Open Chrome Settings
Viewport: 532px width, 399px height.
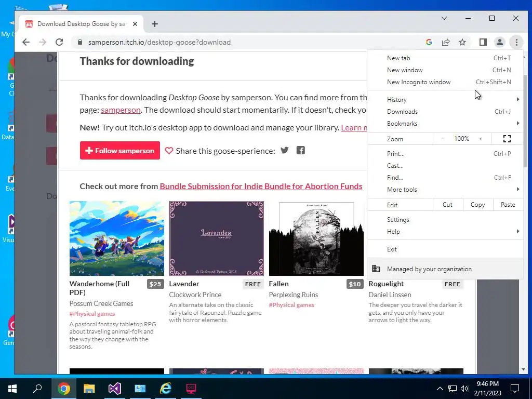coord(445,220)
